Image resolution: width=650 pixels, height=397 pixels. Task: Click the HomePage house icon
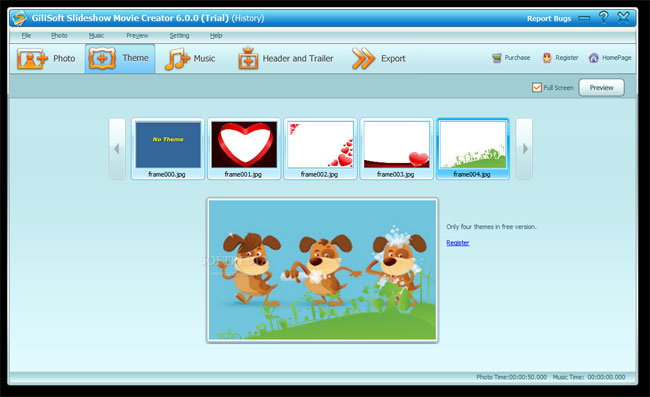(593, 58)
